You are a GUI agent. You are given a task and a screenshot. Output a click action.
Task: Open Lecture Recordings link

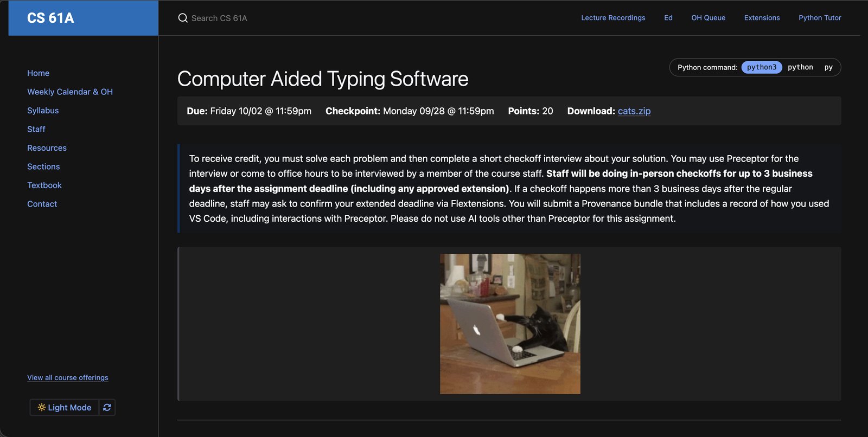[x=613, y=18]
